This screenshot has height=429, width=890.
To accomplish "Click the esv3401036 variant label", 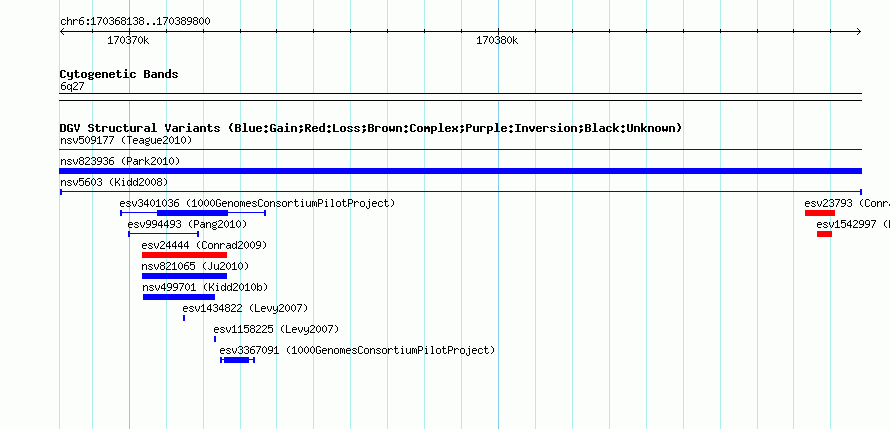I will pyautogui.click(x=257, y=203).
